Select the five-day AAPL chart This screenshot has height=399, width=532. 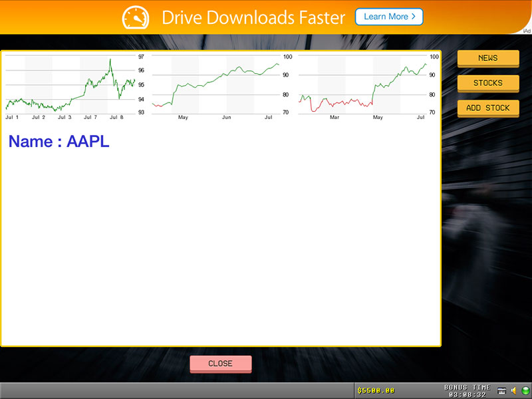[x=75, y=86]
